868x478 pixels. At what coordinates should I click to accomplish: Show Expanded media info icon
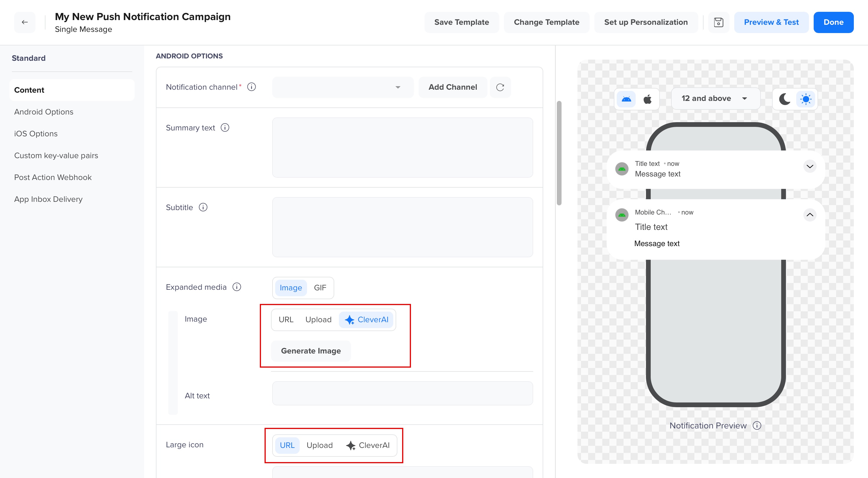[x=237, y=287]
